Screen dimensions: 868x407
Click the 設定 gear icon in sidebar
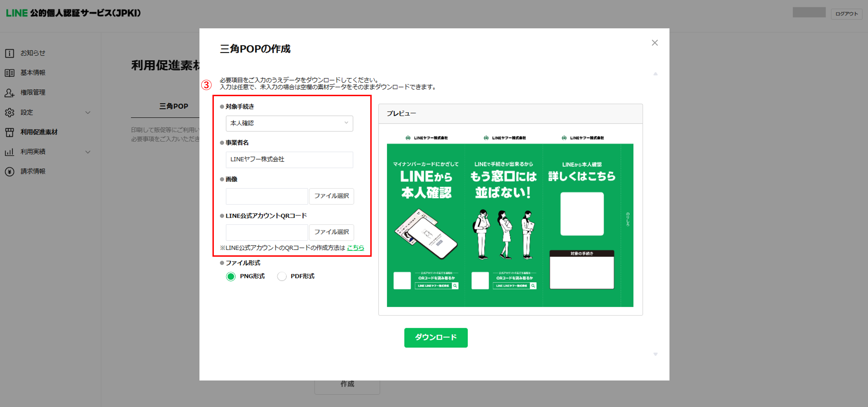point(9,112)
